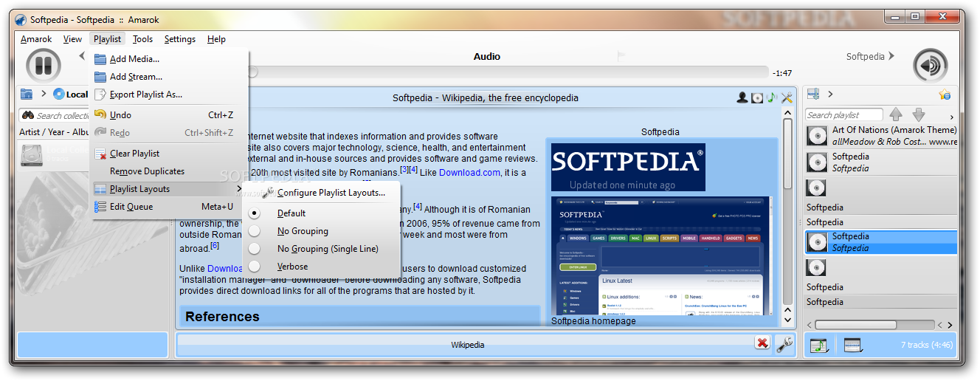980x381 pixels.
Task: Click the Configure Playlist Layouts wrench icon
Action: 267,193
